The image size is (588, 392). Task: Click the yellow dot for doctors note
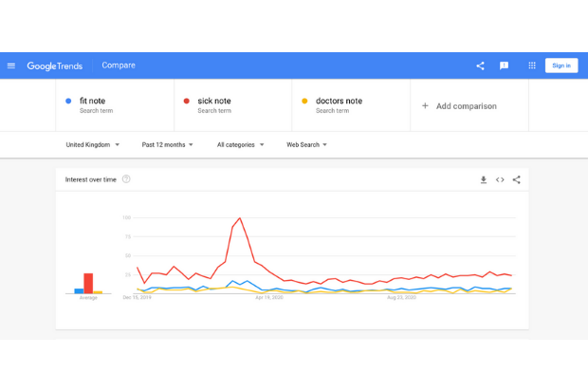tap(304, 101)
